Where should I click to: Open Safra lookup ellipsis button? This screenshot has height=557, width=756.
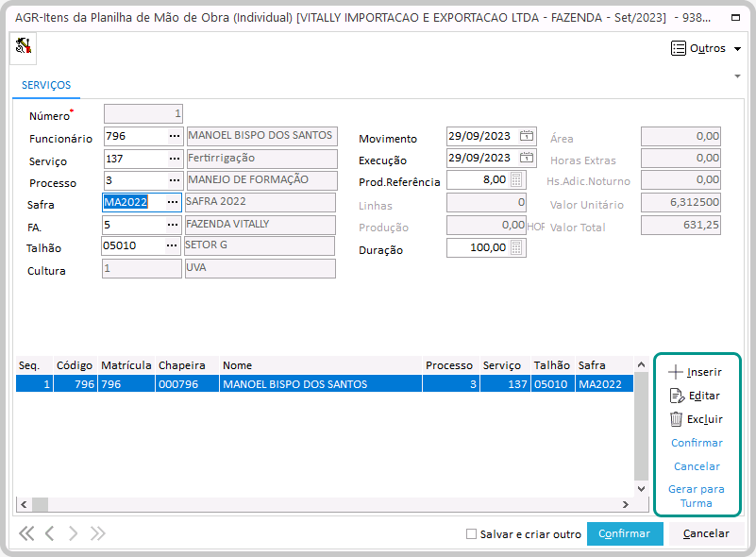point(173,202)
